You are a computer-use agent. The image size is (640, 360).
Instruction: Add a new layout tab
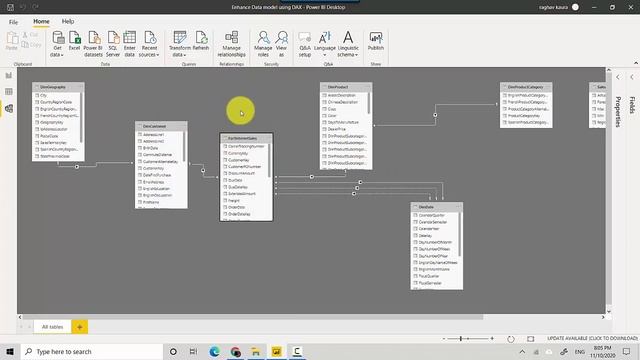[79, 327]
